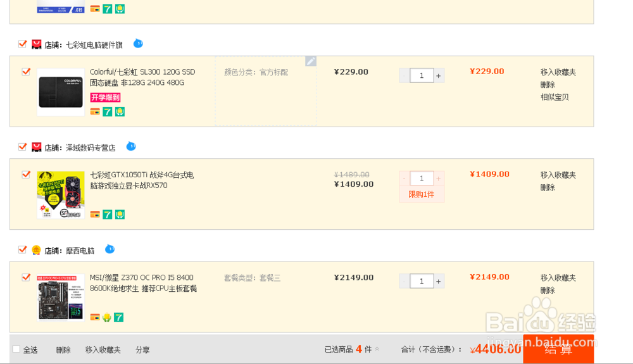Open the SSD product thumbnail
633x364 pixels.
pos(61,92)
